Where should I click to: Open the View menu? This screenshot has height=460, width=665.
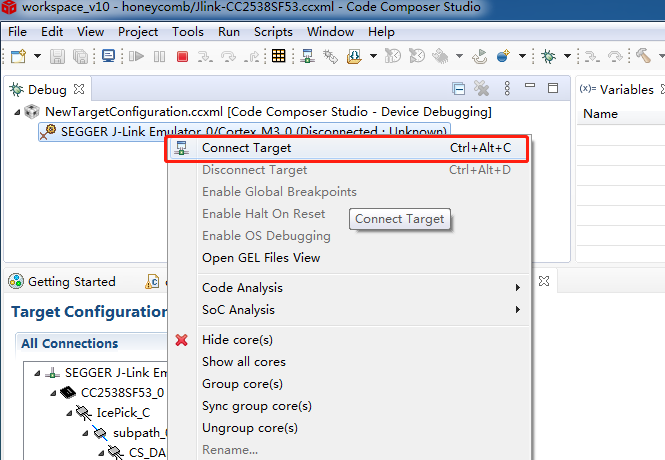pos(90,32)
